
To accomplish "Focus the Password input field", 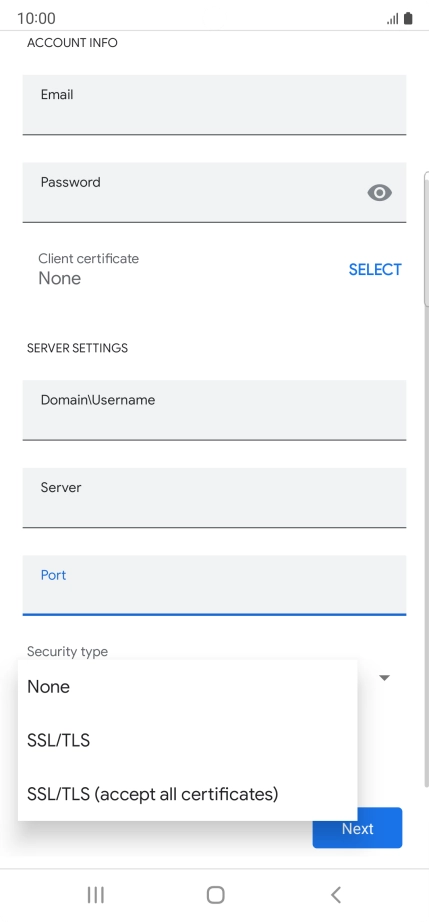I will click(214, 192).
